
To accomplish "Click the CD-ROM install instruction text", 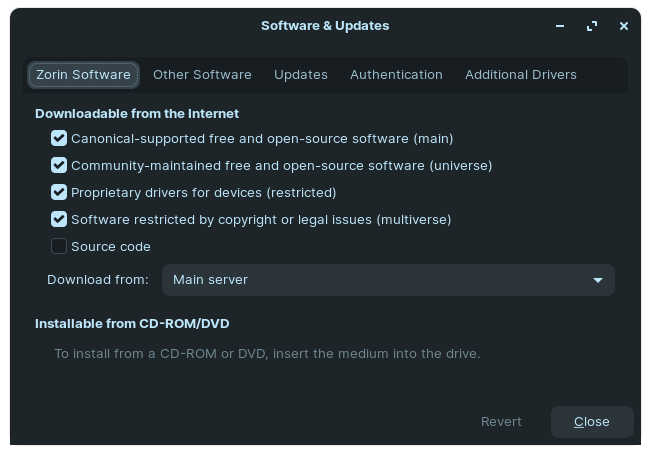I will [x=267, y=354].
